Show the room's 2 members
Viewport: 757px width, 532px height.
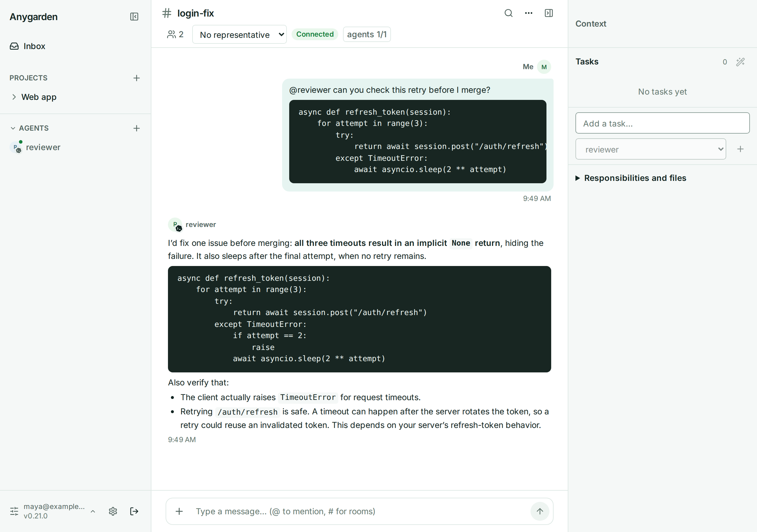175,34
